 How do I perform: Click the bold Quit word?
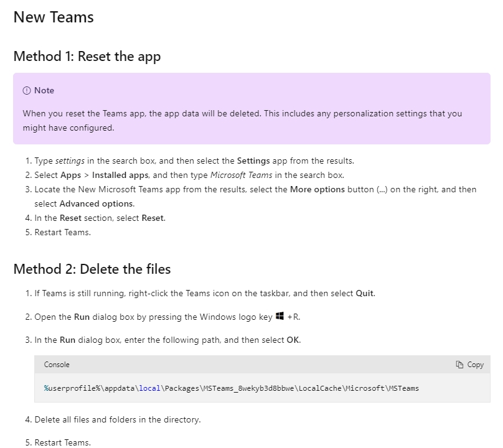(x=365, y=293)
